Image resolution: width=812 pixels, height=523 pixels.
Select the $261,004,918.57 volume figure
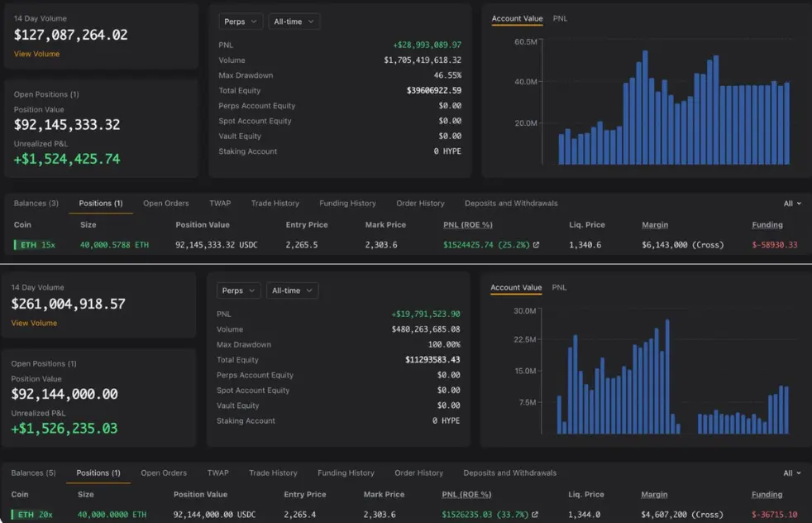click(x=69, y=304)
